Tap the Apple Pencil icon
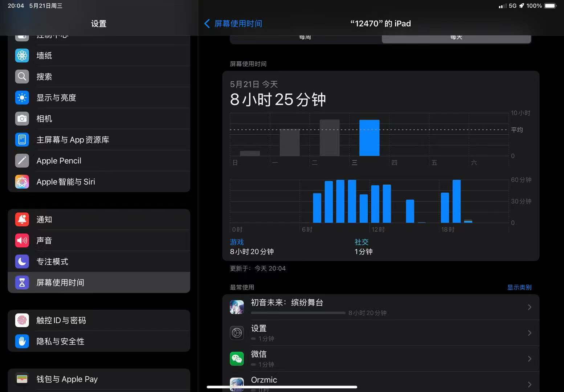Screen dimensions: 564x392 tap(22, 161)
